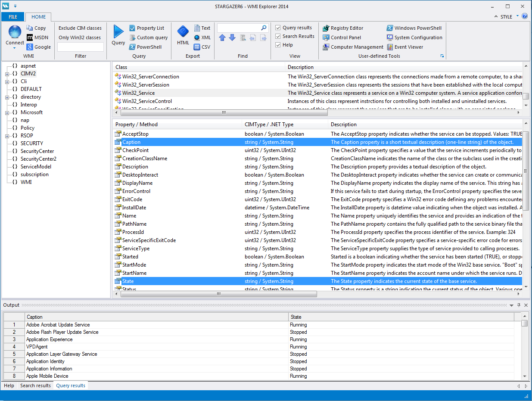Toggle Exclude CIM classes filter
The height and width of the screenshot is (401, 532).
[x=80, y=28]
